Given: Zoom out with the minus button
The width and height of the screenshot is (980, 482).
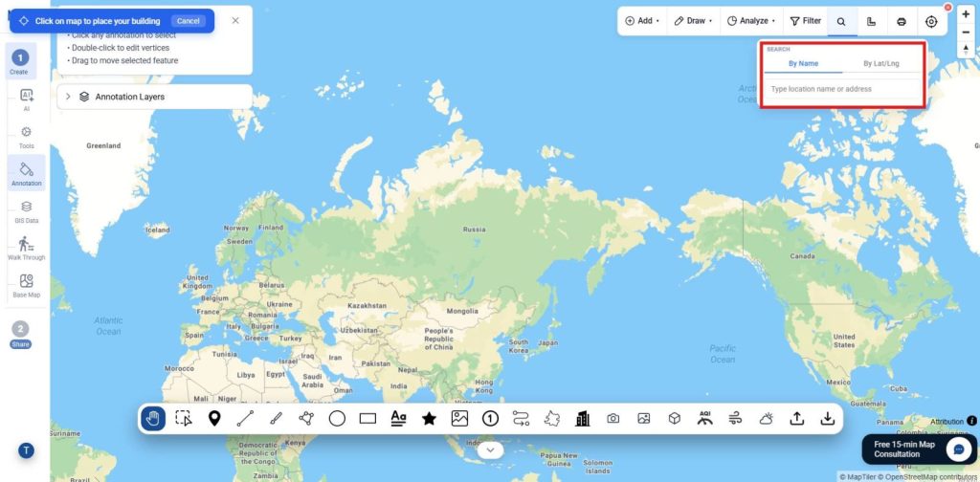Looking at the screenshot, I should point(966,32).
